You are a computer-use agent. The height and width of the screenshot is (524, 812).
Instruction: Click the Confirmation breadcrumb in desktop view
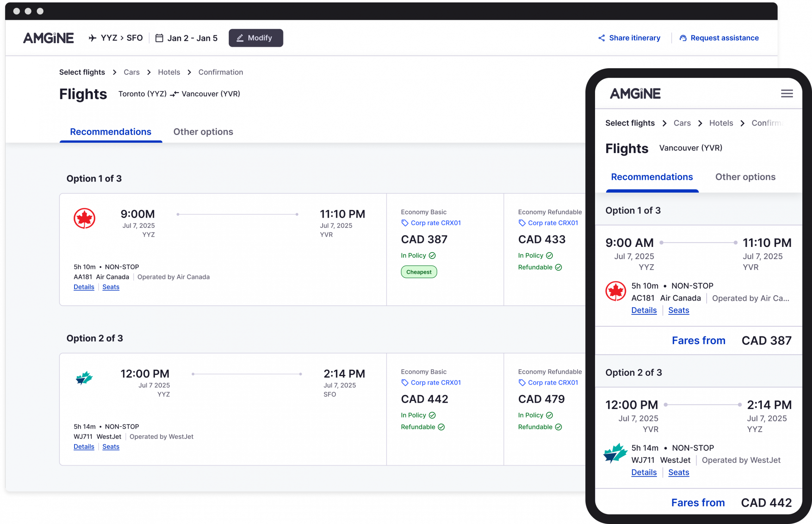click(x=221, y=72)
